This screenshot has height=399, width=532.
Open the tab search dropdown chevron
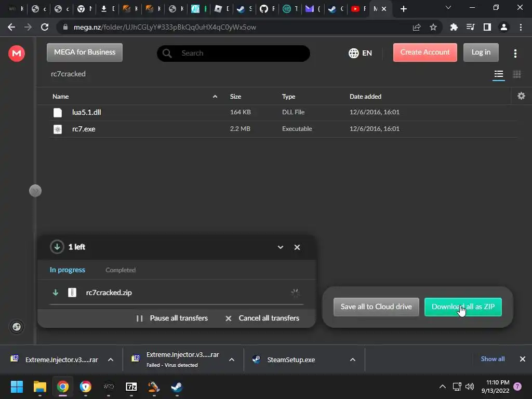448,7
